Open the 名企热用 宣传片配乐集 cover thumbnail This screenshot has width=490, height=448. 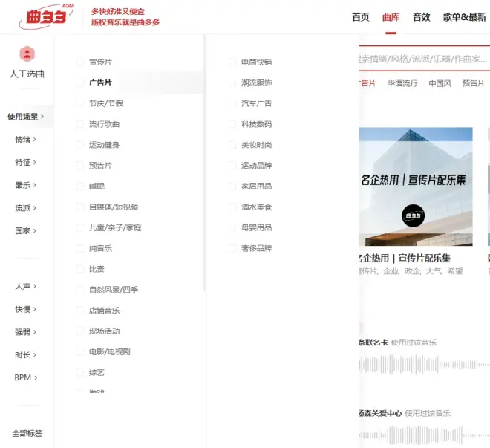[415, 186]
